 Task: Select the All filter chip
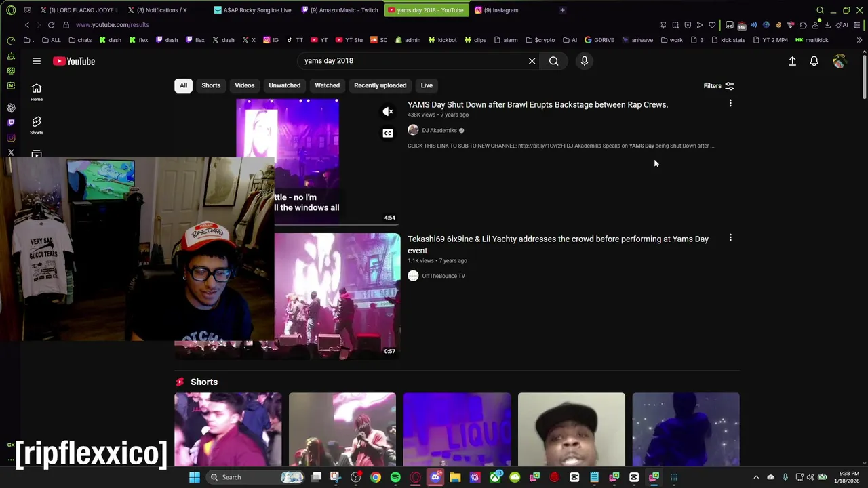pos(183,85)
